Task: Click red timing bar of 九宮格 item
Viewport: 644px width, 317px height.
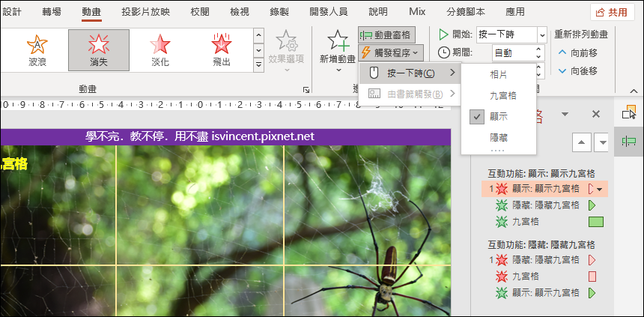Action: pos(592,277)
